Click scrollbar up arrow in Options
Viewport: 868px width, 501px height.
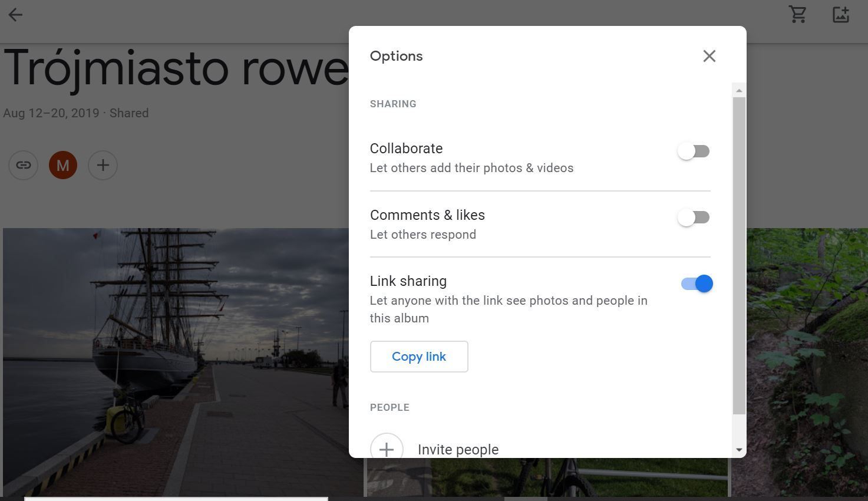tap(739, 90)
